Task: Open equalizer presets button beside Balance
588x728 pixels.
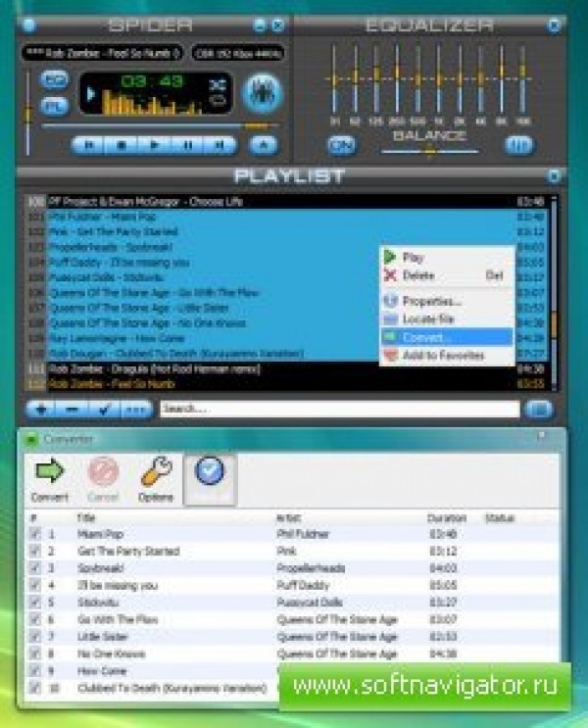Action: coord(519,146)
